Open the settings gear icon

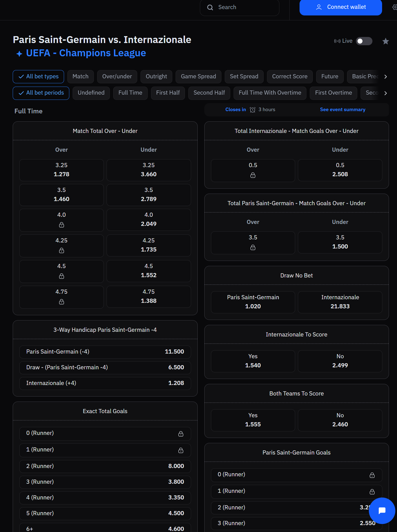point(395,7)
